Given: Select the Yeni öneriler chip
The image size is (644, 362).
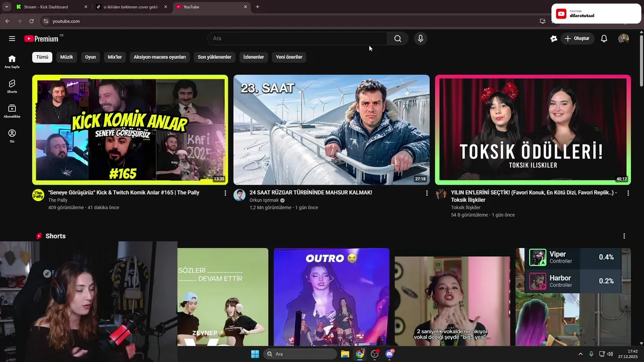Looking at the screenshot, I should [289, 57].
